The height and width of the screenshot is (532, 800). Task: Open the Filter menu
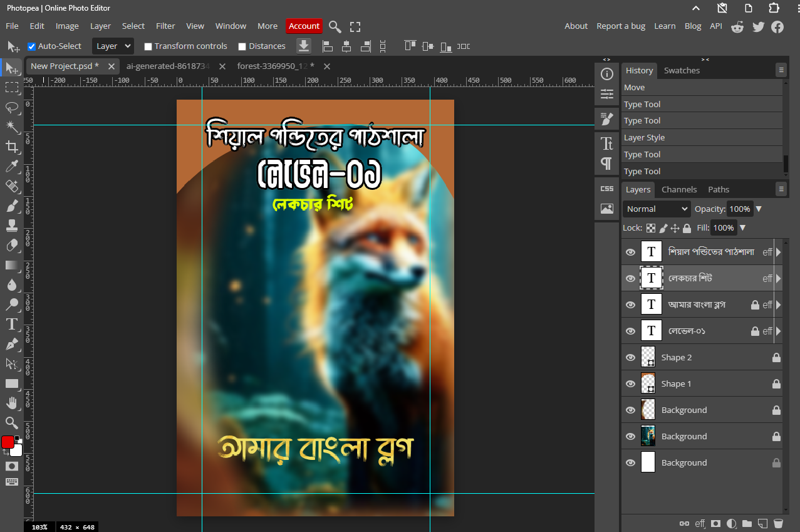tap(165, 26)
